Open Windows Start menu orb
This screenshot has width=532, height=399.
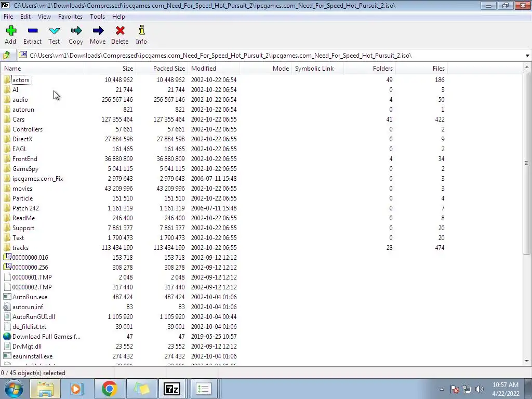click(14, 389)
